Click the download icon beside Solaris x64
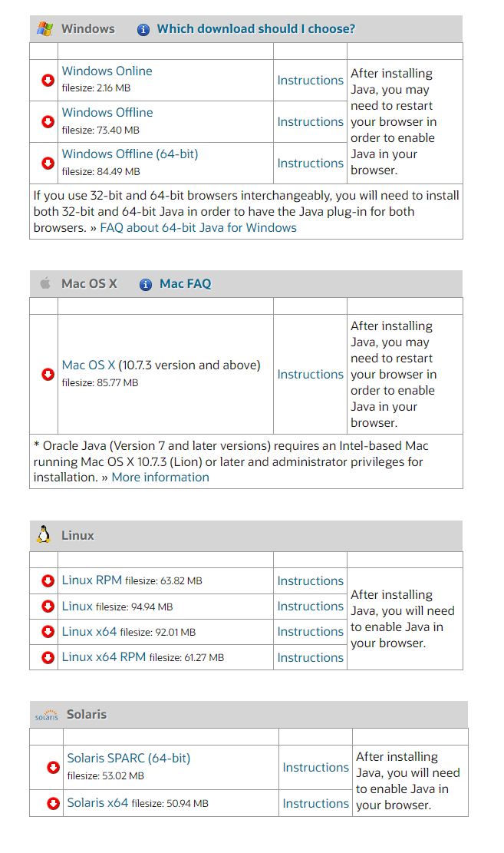The width and height of the screenshot is (504, 853). (53, 803)
